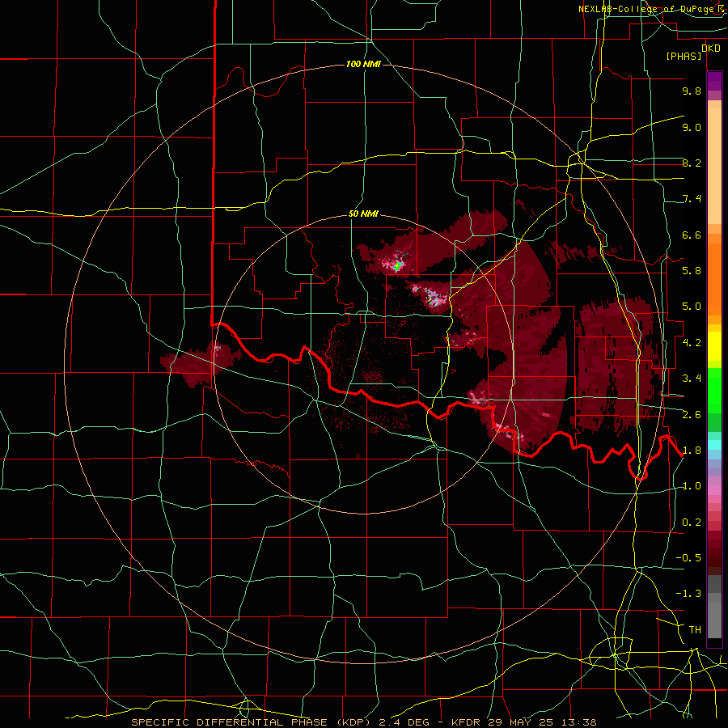Pick the pink segment of the color bar

click(x=714, y=490)
